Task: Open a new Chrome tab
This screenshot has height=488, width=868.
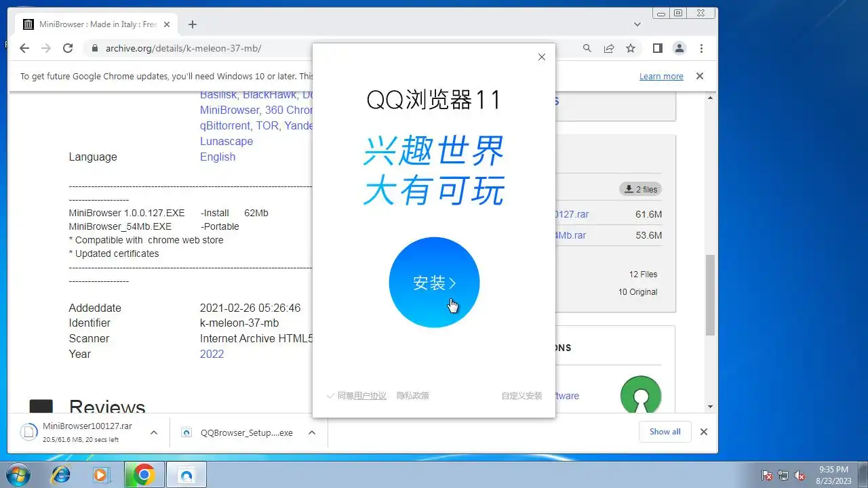Action: tap(193, 24)
